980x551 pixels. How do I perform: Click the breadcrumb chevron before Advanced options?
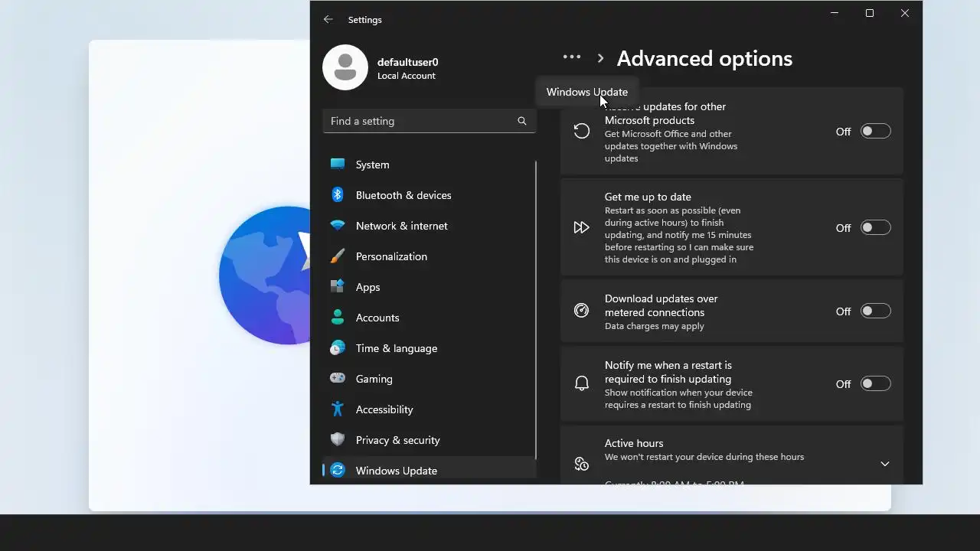600,57
